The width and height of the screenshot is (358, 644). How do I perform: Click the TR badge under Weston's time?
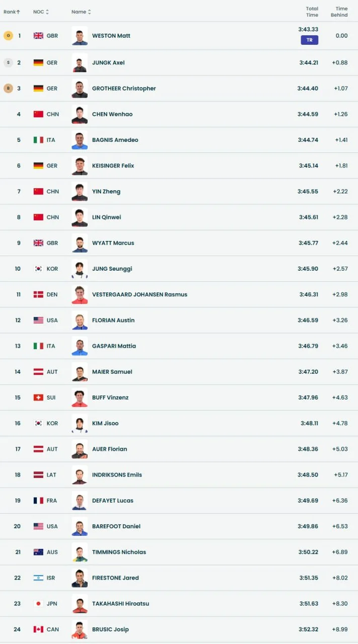tap(309, 40)
